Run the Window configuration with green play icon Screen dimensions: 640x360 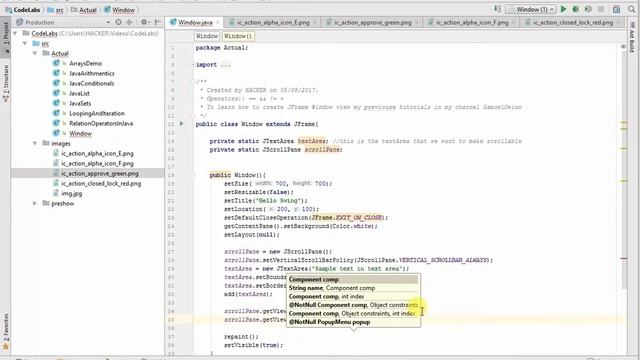563,9
